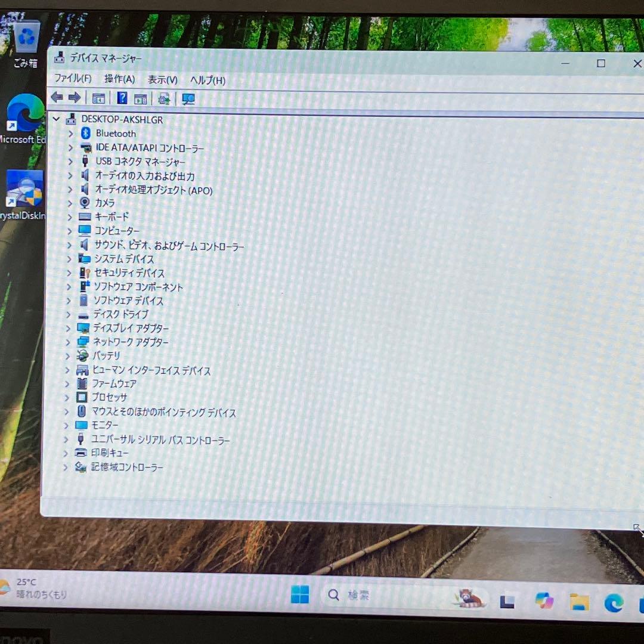Screen dimensions: 644x644
Task: Click the camera device category icon
Action: [x=84, y=203]
